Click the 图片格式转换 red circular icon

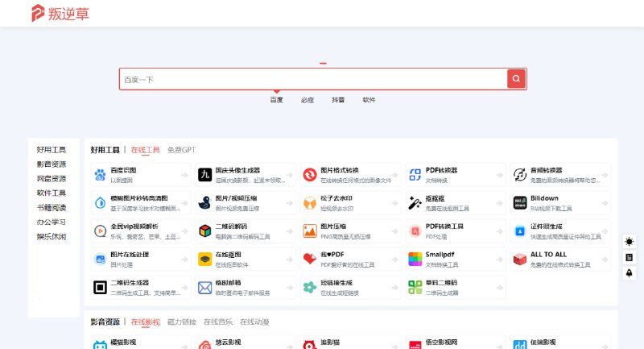coord(310,175)
